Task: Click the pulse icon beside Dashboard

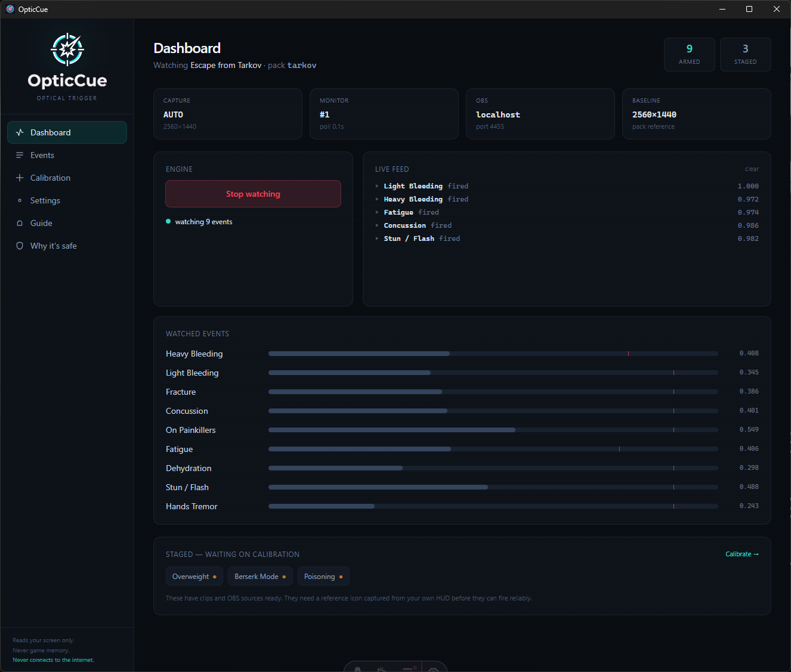Action: click(x=20, y=132)
